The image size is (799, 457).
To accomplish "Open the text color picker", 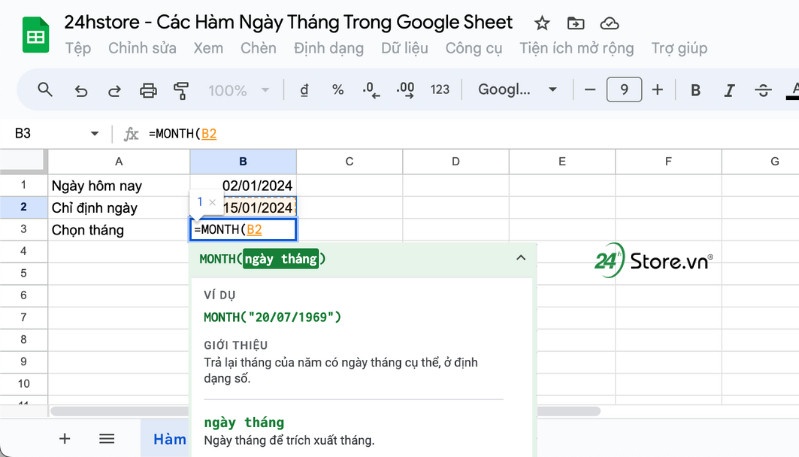I will (x=793, y=91).
